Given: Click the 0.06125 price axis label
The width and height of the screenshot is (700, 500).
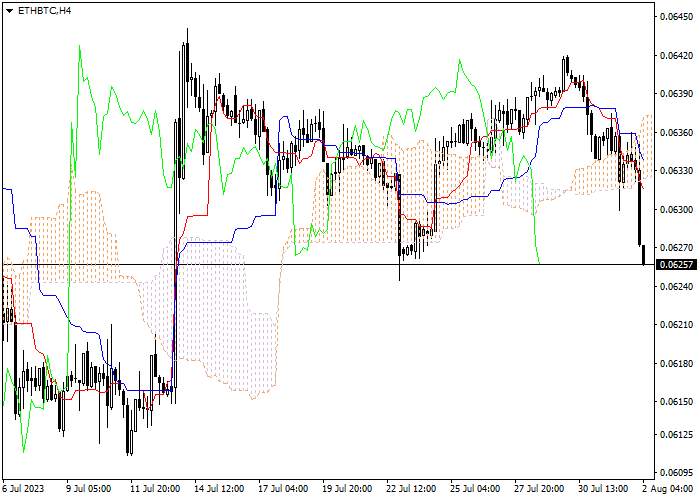Looking at the screenshot, I should [677, 434].
